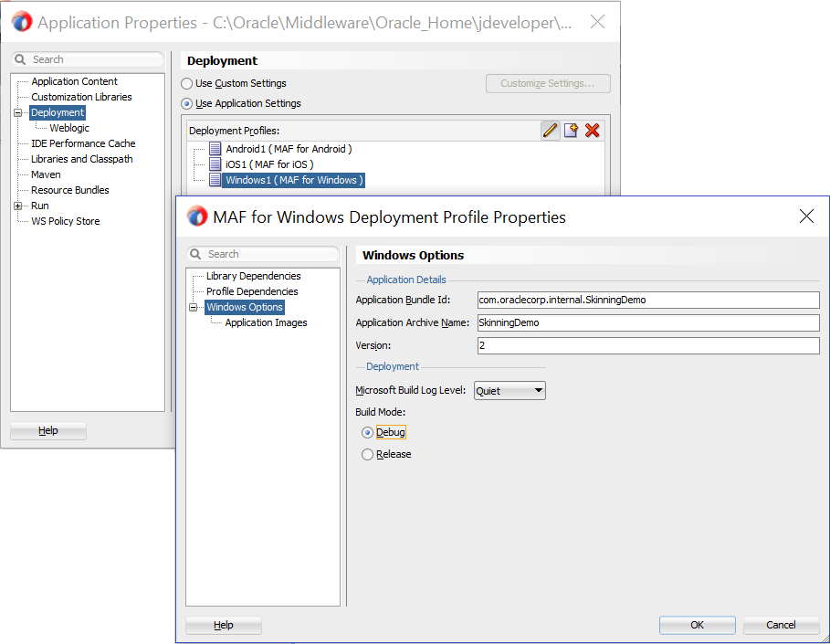Select Resource Bundles in the tree
Viewport: 830px width, 644px height.
pos(70,190)
